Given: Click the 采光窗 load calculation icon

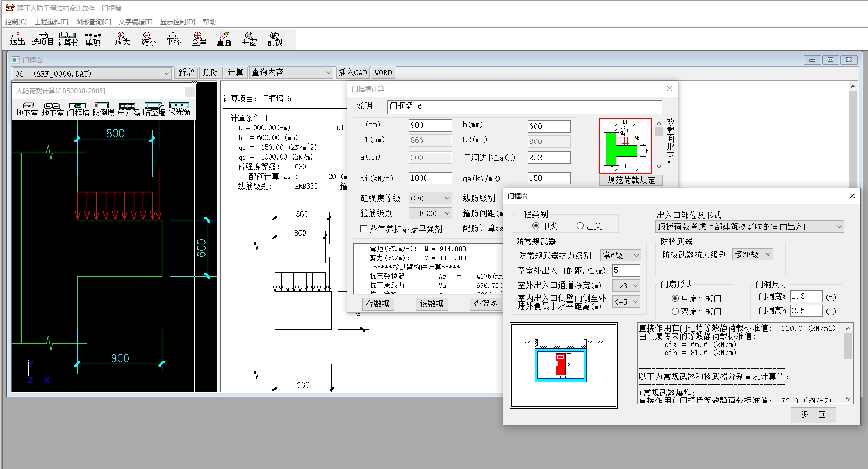Looking at the screenshot, I should click(x=179, y=109).
